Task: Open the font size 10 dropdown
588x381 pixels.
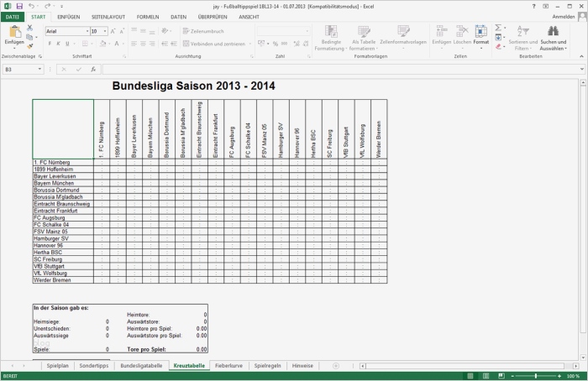Action: pos(105,31)
